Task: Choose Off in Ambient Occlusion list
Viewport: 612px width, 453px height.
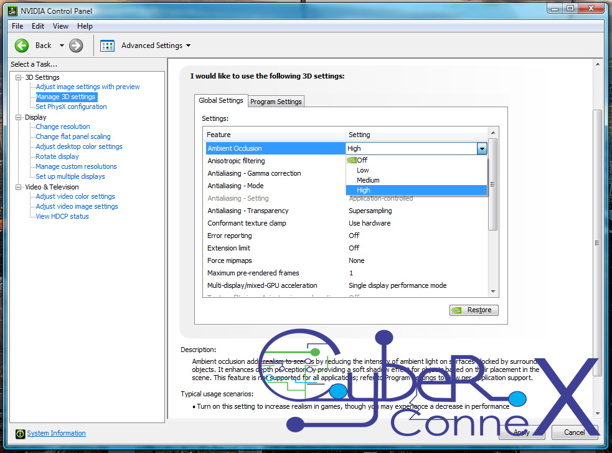Action: click(416, 160)
